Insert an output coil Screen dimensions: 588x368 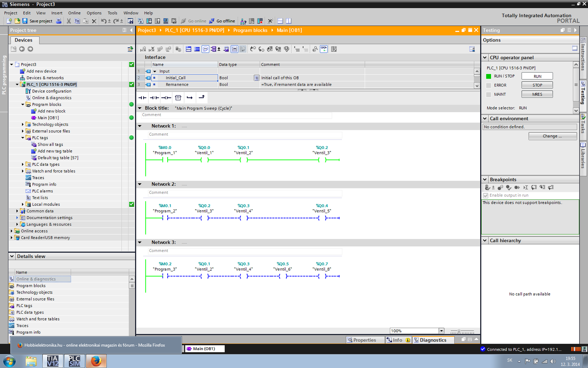tap(166, 97)
